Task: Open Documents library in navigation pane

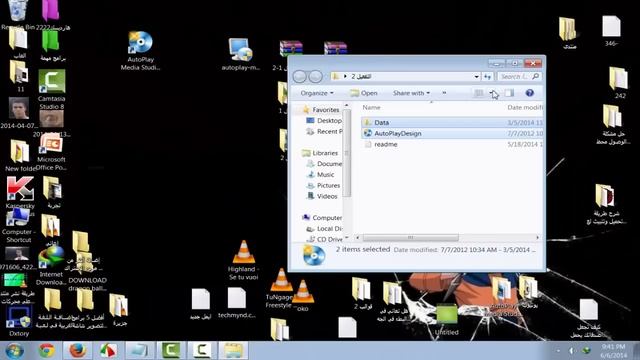Action: tap(324, 164)
